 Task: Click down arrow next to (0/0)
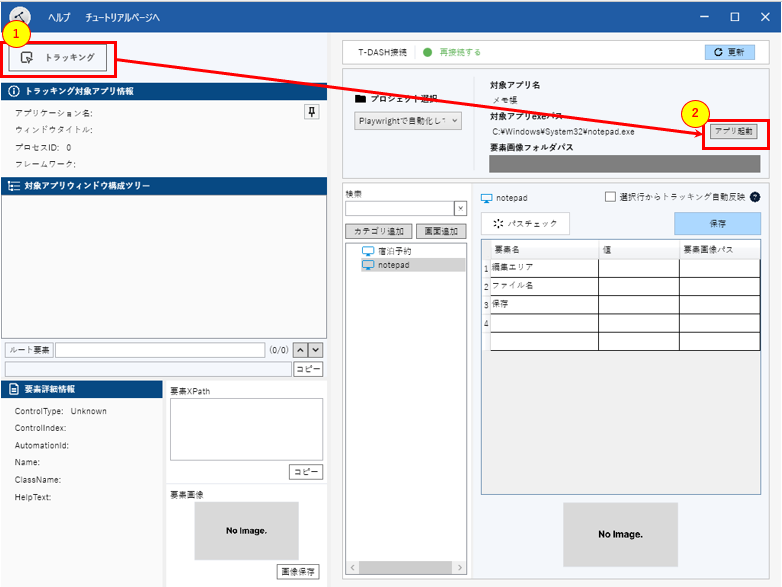(316, 350)
